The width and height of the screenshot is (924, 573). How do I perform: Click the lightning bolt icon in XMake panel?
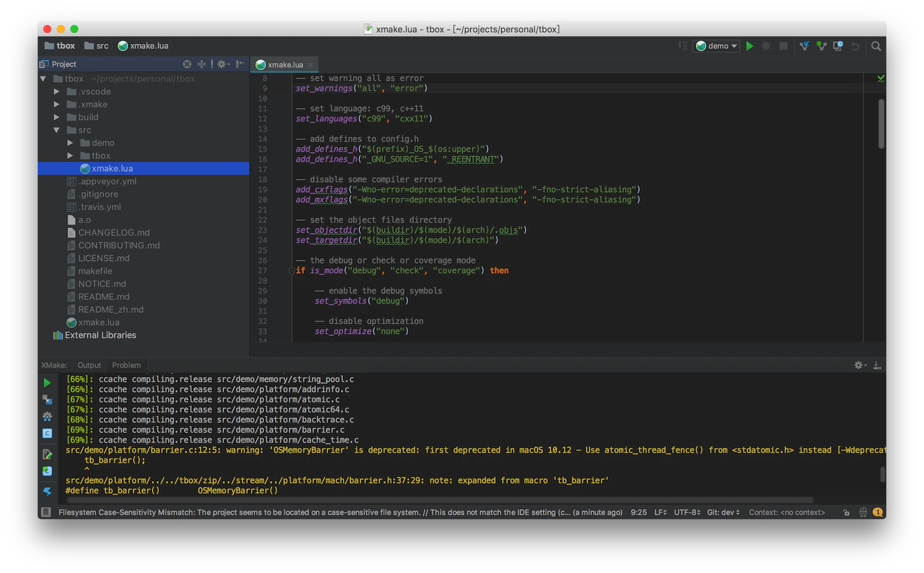tap(47, 491)
